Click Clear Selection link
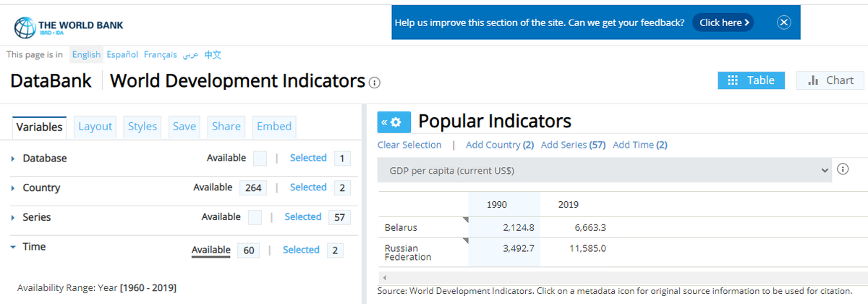 [x=409, y=145]
